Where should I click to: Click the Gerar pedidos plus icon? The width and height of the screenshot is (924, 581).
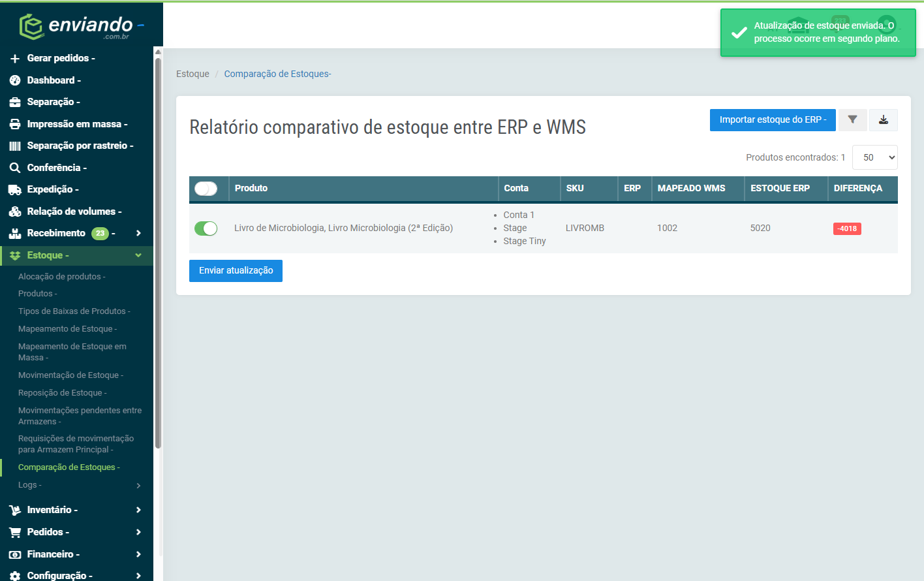15,59
